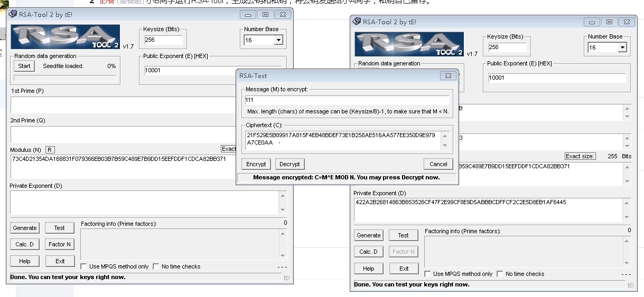Viewport: 644px width, 297px height.
Task: Open Help in the left window
Action: [x=25, y=261]
